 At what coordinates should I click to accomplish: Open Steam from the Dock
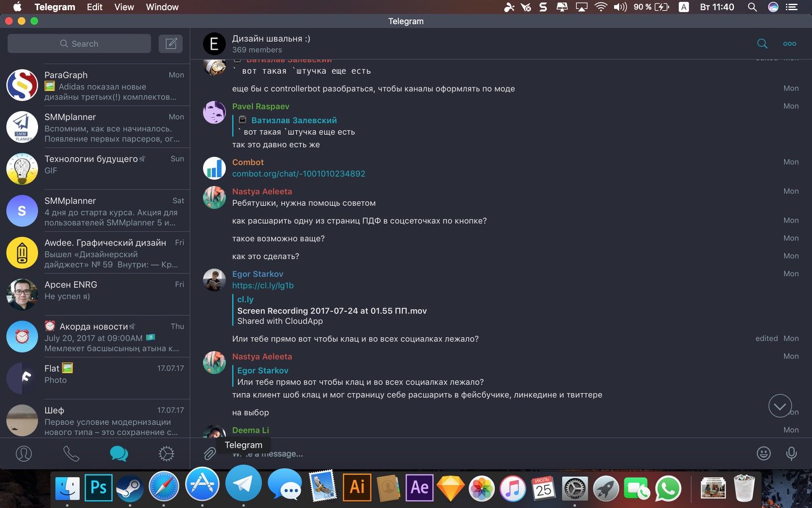click(x=131, y=488)
